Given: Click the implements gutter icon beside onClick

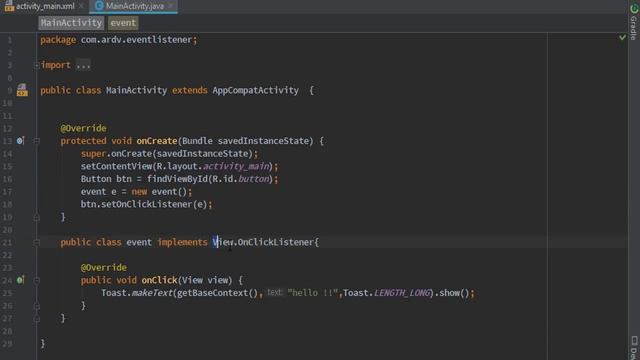Looking at the screenshot, I should pos(20,280).
